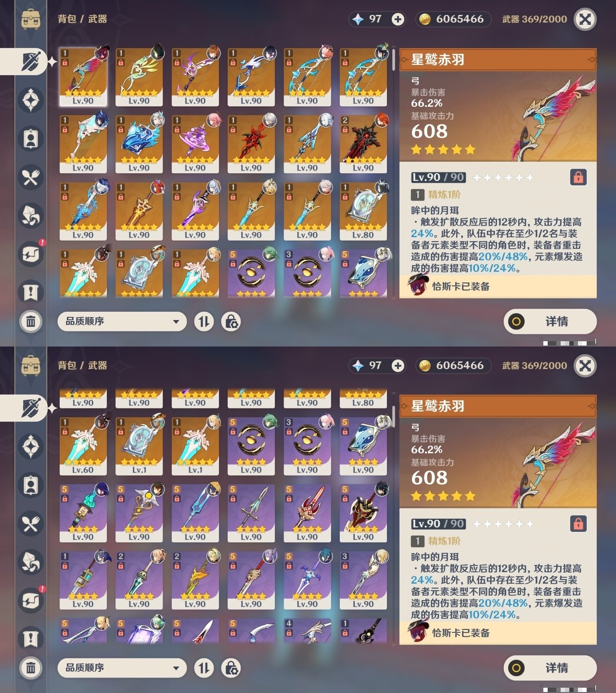
Task: Click the gadgets icon with the red alert in the upper sidebar
Action: [31, 254]
